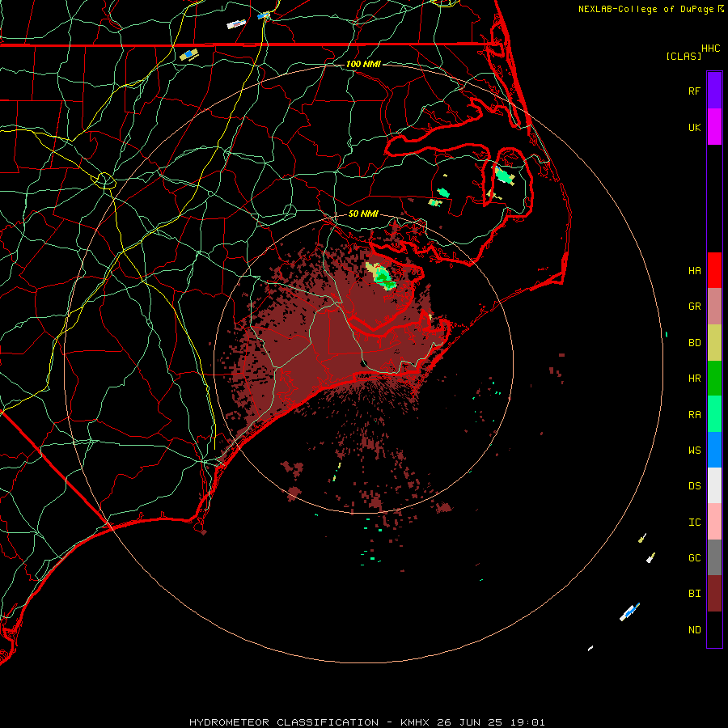Viewport: 728px width, 728px height.
Task: Click the DS legend label
Action: pos(694,485)
